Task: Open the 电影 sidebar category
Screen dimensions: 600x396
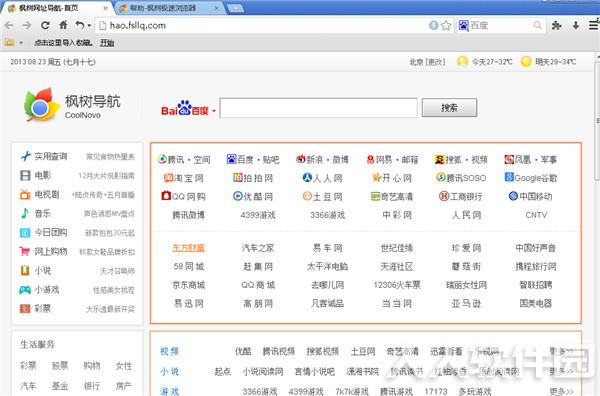Action: 43,175
